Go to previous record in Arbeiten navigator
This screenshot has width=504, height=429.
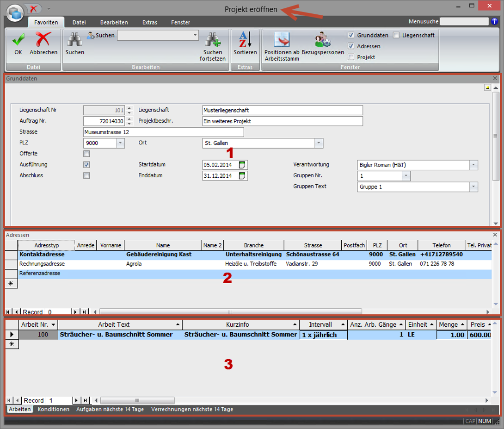pyautogui.click(x=18, y=400)
